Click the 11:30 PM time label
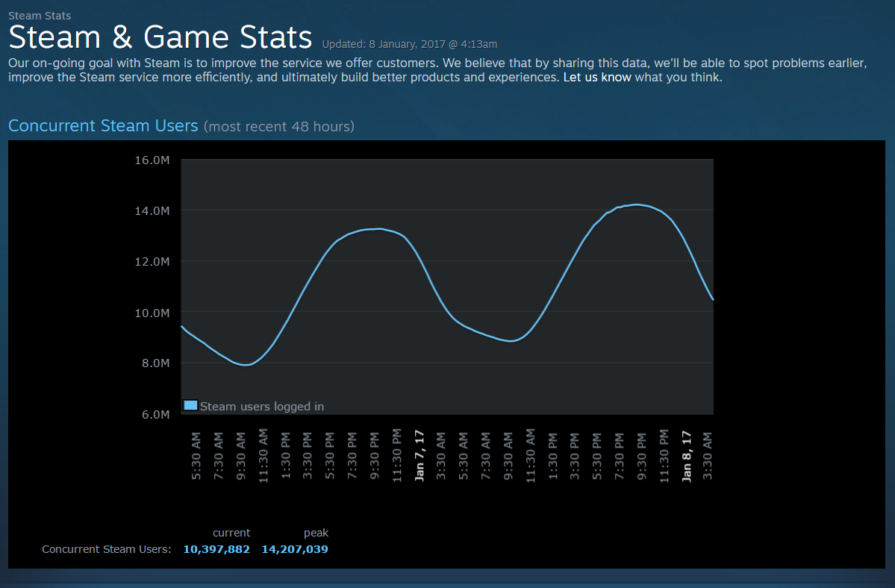The height and width of the screenshot is (588, 895). 397,455
